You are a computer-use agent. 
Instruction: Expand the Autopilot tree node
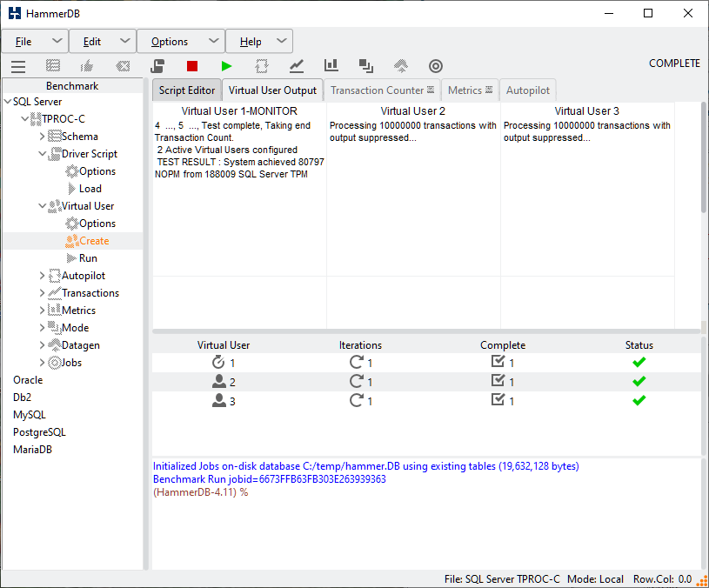42,275
